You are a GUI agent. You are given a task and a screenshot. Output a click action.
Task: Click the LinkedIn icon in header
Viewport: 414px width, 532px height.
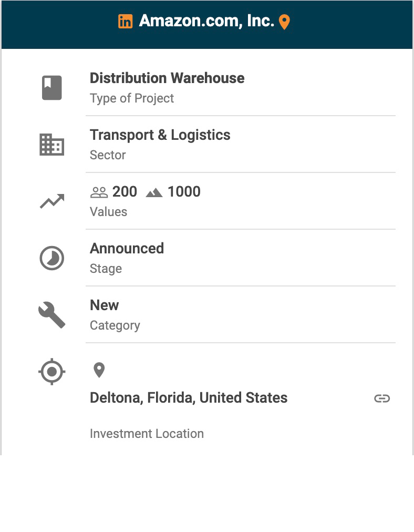tap(125, 22)
